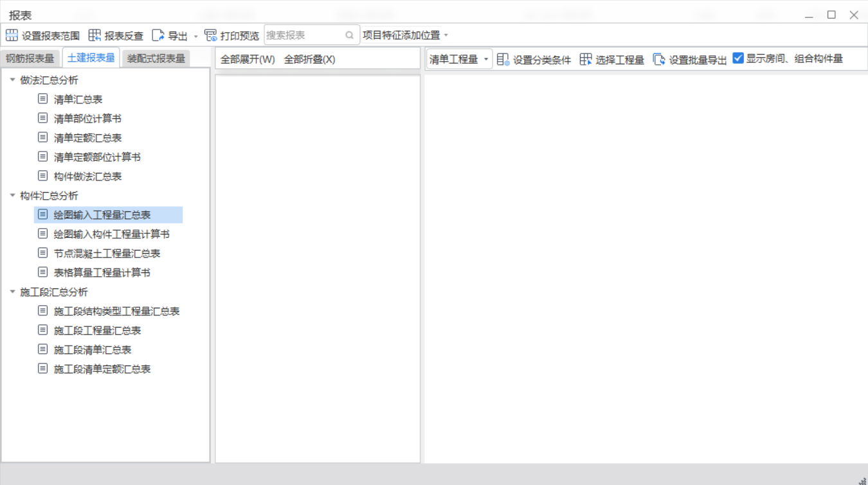Open the 导出 dropdown arrow
Screen dimensions: 868x485
click(195, 36)
